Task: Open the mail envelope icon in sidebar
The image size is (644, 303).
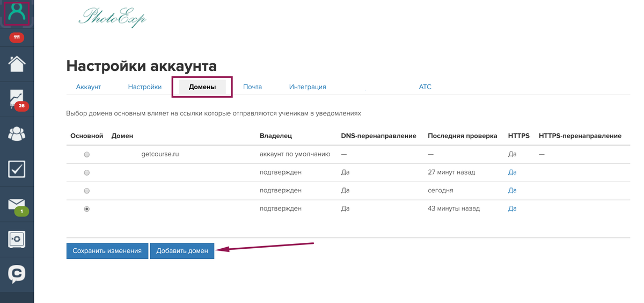Action: [17, 205]
